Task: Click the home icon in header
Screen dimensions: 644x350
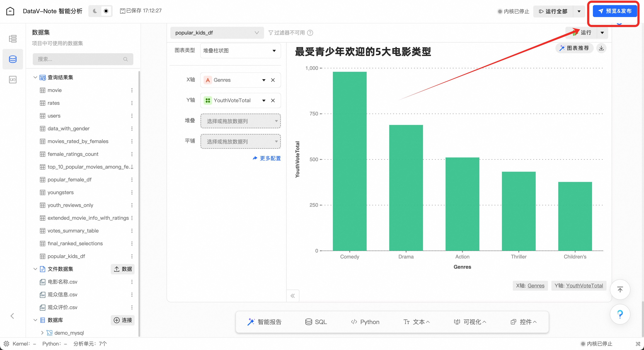Action: (x=10, y=11)
